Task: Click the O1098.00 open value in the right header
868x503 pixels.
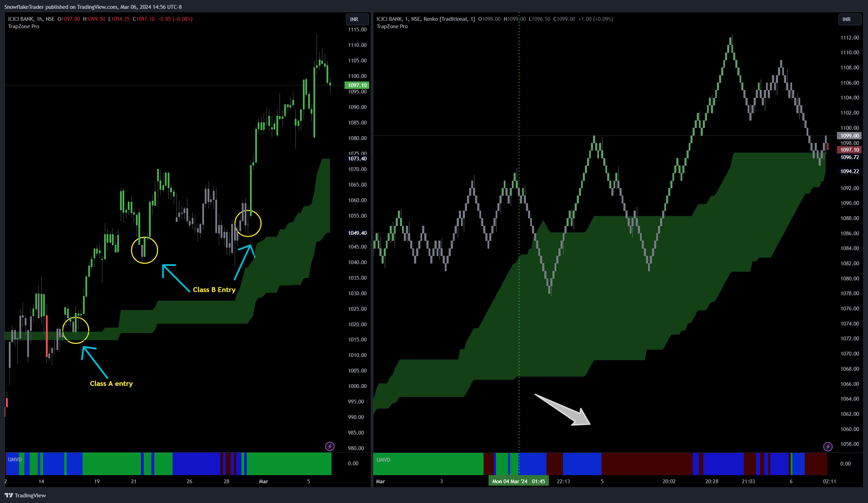Action: (x=489, y=19)
